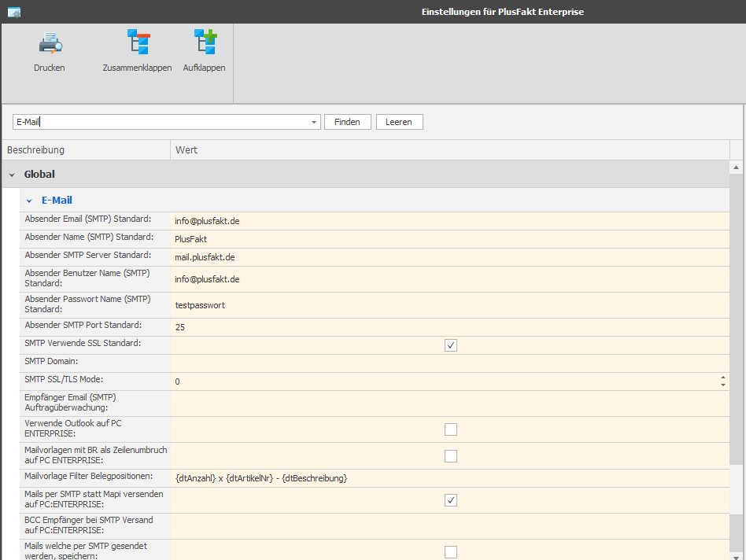Viewport: 746px width, 560px height.
Task: Toggle Mailvorlagen mit BR als Zeilenumbruch checkbox
Action: 451,456
